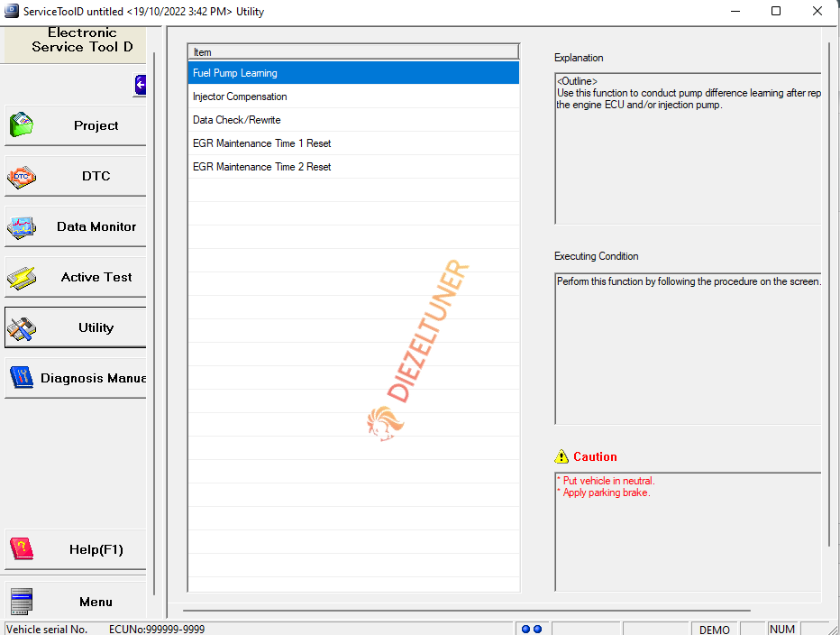Click the DTC icon in sidebar
840x635 pixels.
point(22,177)
